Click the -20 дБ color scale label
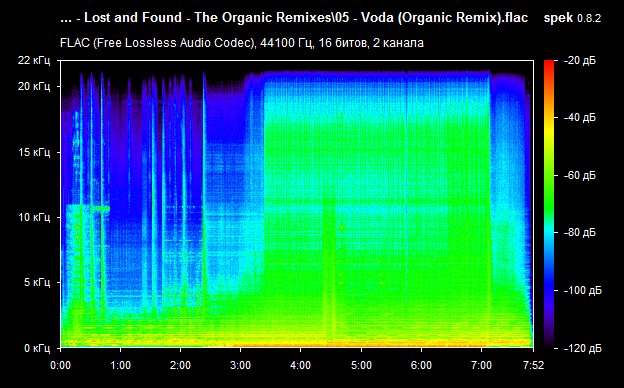 click(579, 60)
